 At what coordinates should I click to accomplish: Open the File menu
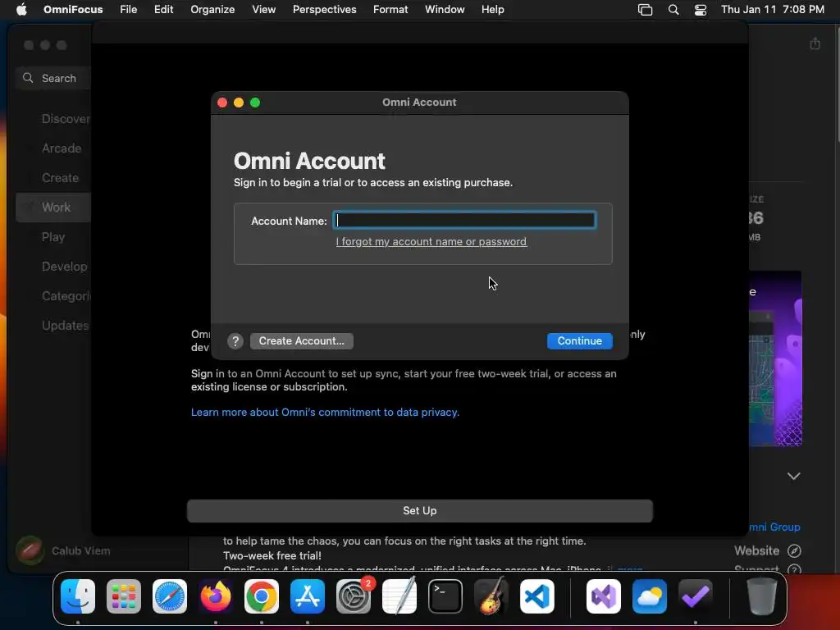pos(129,10)
